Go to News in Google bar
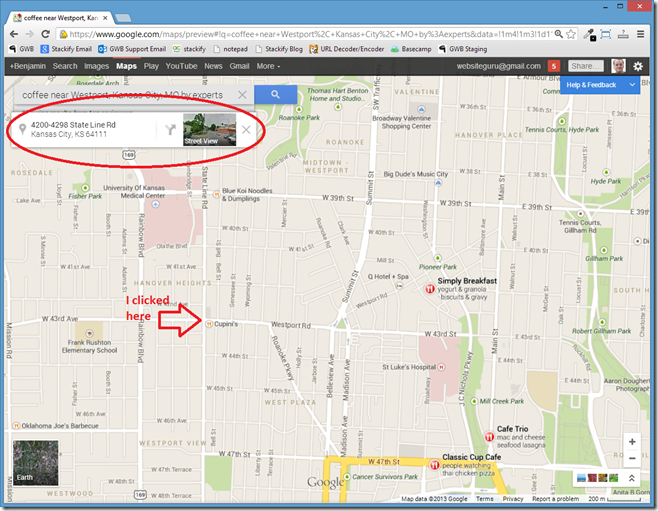The image size is (658, 511). pos(213,66)
